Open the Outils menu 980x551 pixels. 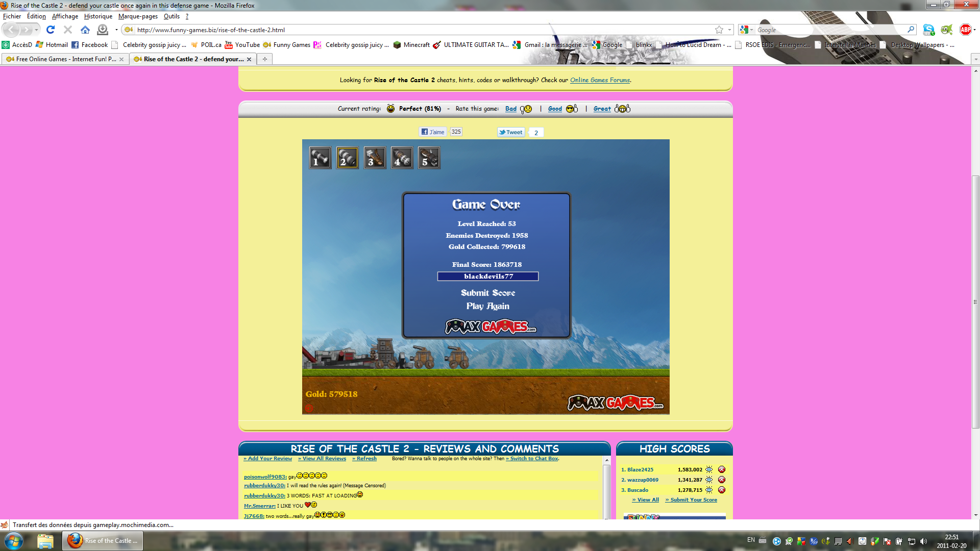coord(171,16)
